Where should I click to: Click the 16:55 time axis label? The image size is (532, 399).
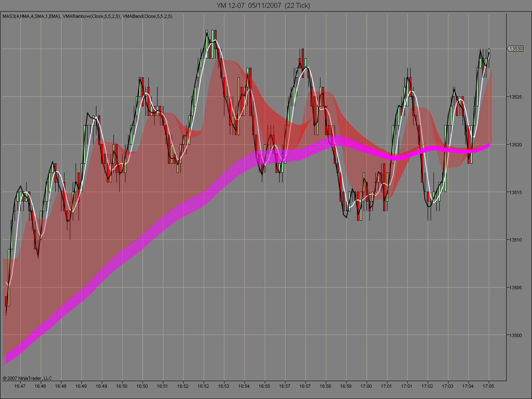point(264,386)
